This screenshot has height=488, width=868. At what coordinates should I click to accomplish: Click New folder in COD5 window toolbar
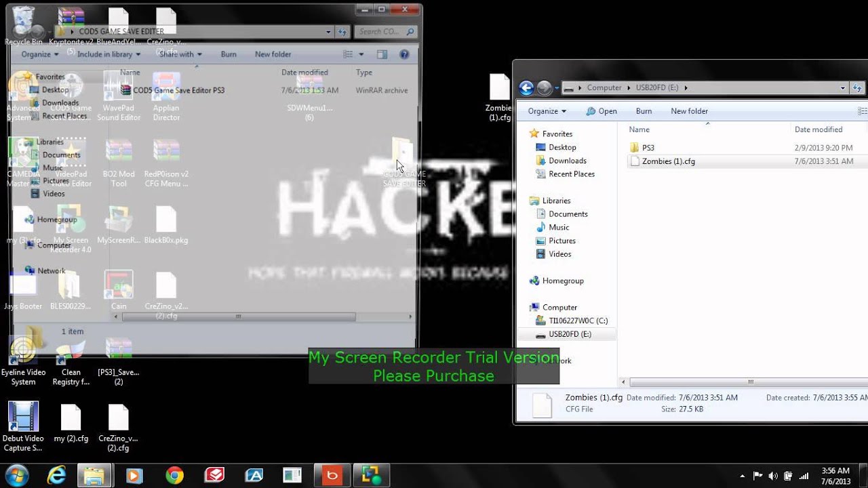pyautogui.click(x=273, y=54)
